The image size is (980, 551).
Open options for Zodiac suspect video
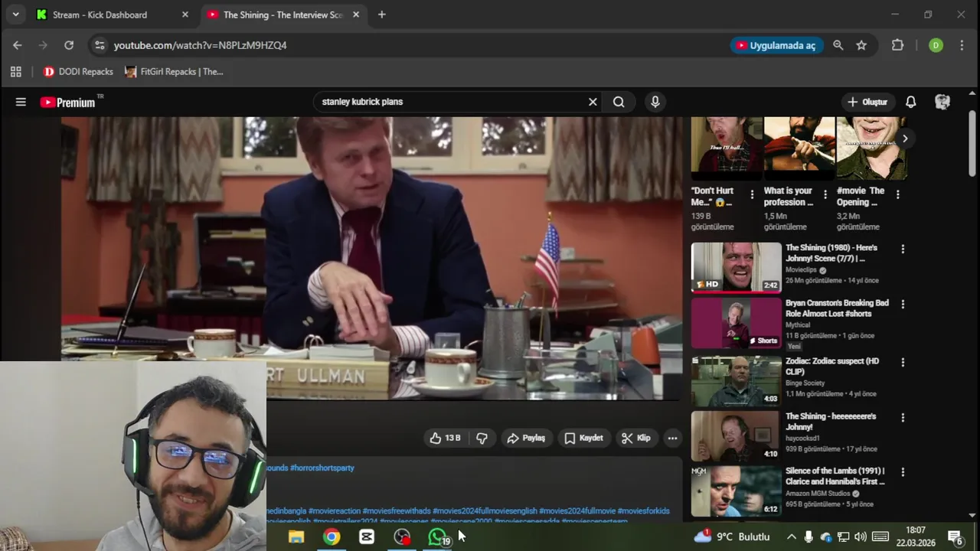[x=903, y=363]
